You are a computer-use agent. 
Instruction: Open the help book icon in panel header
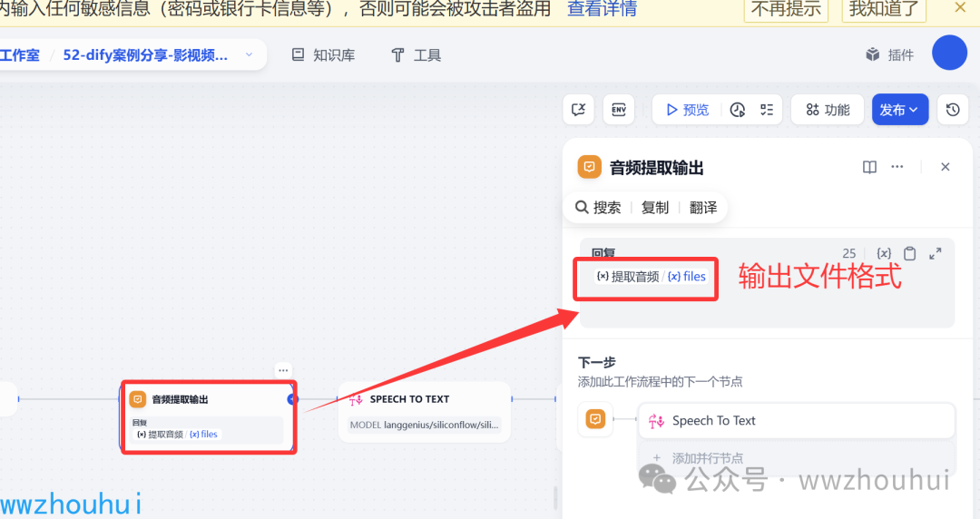click(869, 167)
